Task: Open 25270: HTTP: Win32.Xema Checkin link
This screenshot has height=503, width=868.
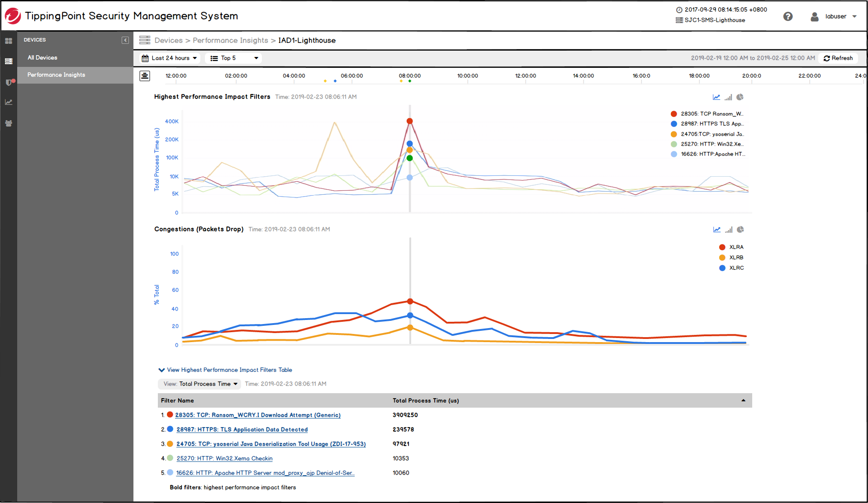Action: coord(224,458)
